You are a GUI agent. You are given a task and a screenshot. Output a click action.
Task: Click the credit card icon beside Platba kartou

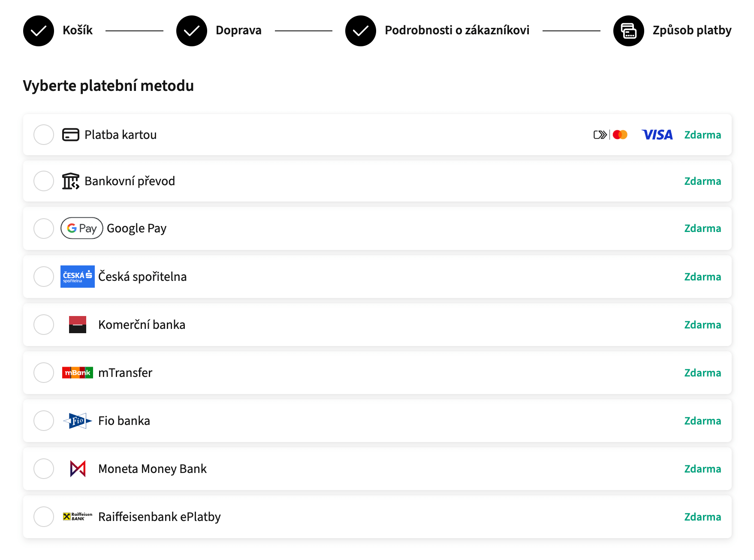click(70, 135)
